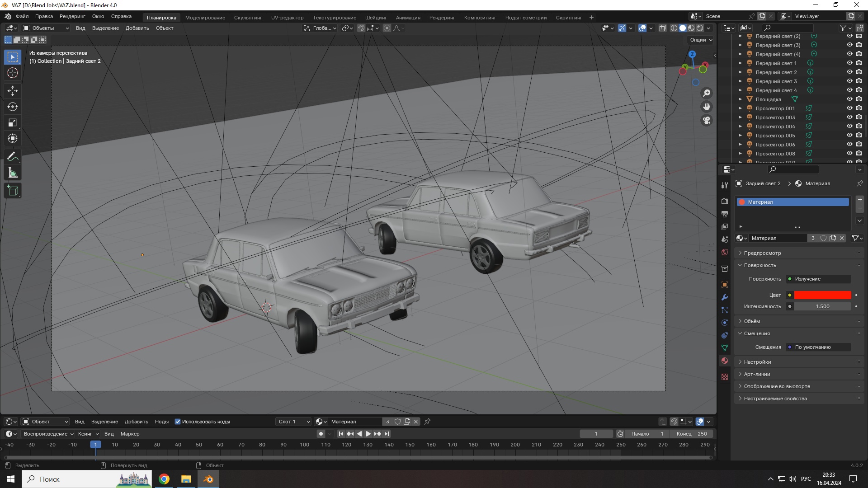The width and height of the screenshot is (868, 488).
Task: Click the Опции button in viewport
Action: coord(701,40)
